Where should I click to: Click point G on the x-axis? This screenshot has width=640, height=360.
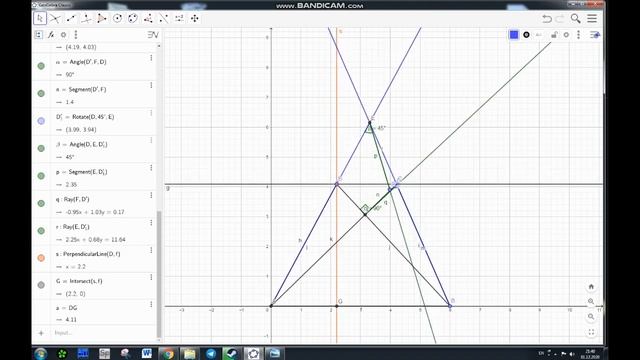pos(337,306)
